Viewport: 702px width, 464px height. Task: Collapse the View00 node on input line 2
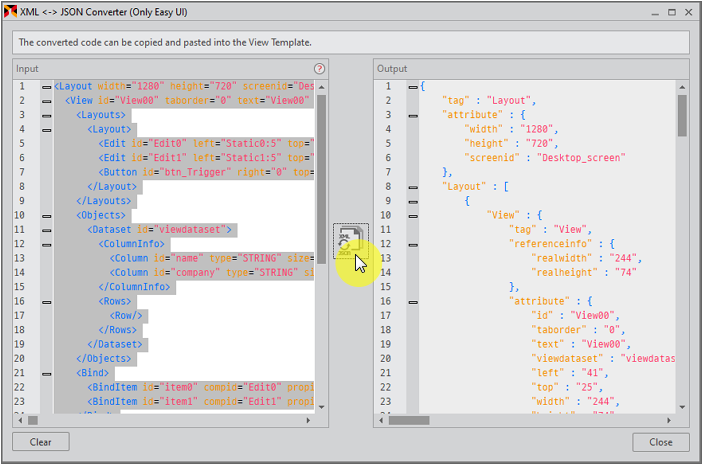(46, 101)
